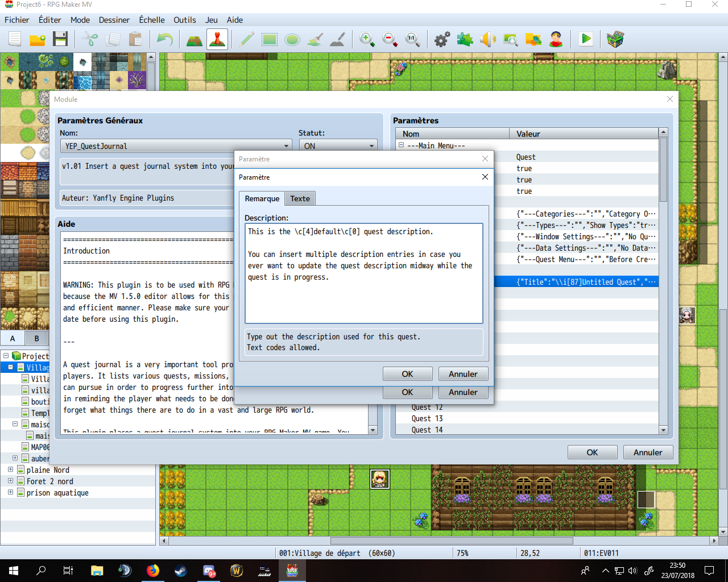
Task: Click the Paste clipboard icon
Action: pos(135,39)
